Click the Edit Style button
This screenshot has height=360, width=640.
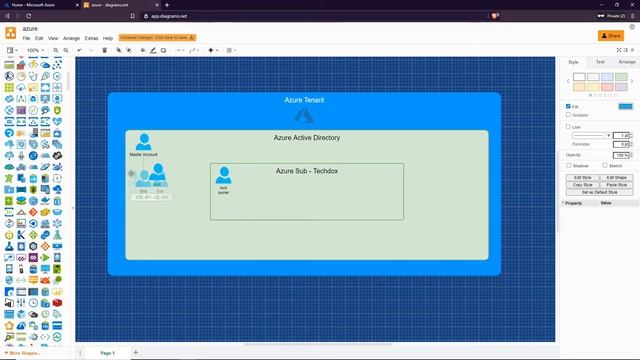[582, 178]
